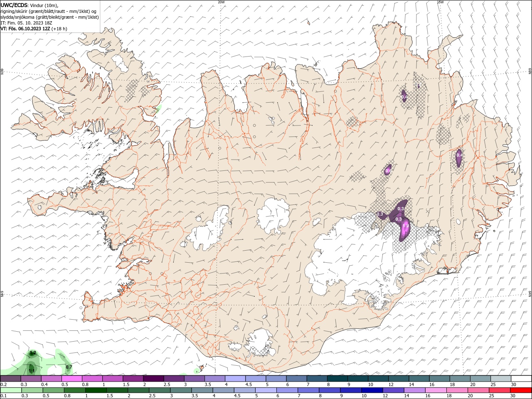Pick lower legend dark blue swatch between 10 and 12

[372, 390]
